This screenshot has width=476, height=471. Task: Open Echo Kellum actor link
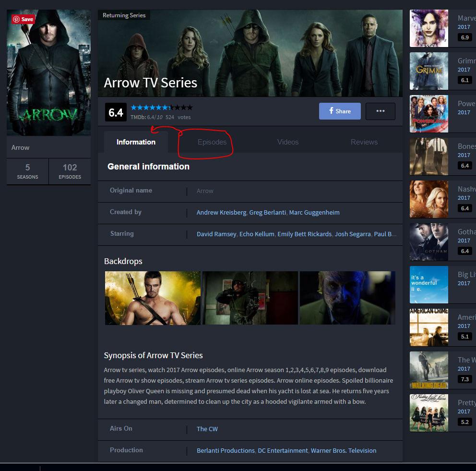(257, 234)
